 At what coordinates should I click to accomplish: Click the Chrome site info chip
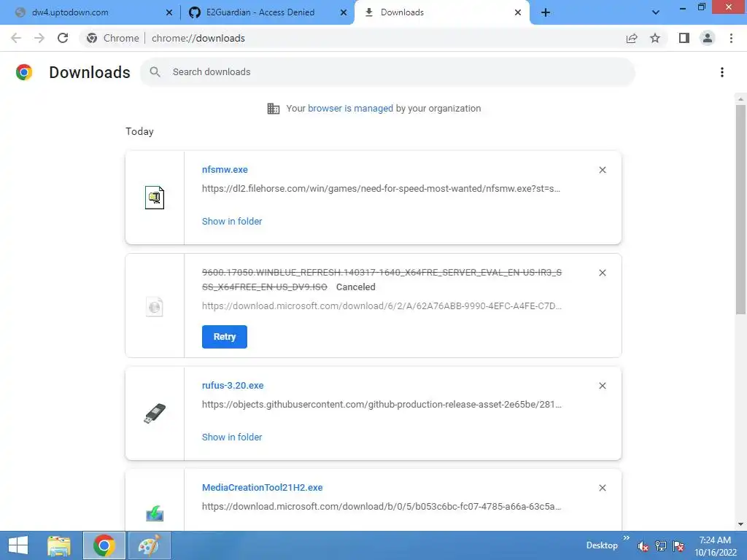(113, 38)
